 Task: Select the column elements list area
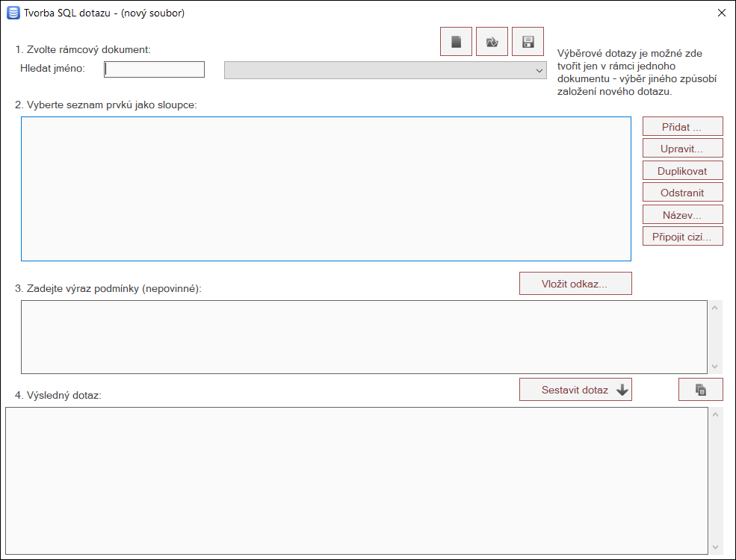[327, 188]
